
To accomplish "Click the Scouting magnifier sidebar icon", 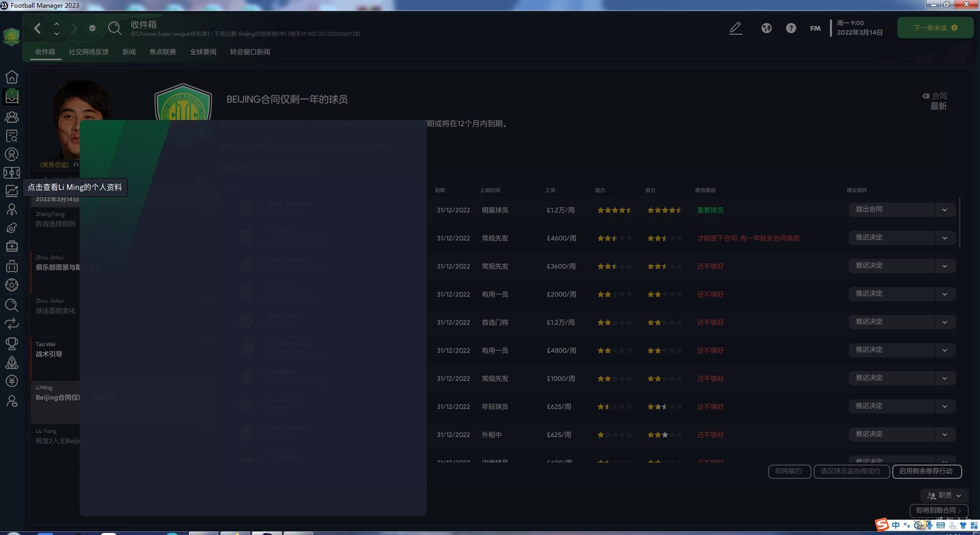I will coord(12,305).
